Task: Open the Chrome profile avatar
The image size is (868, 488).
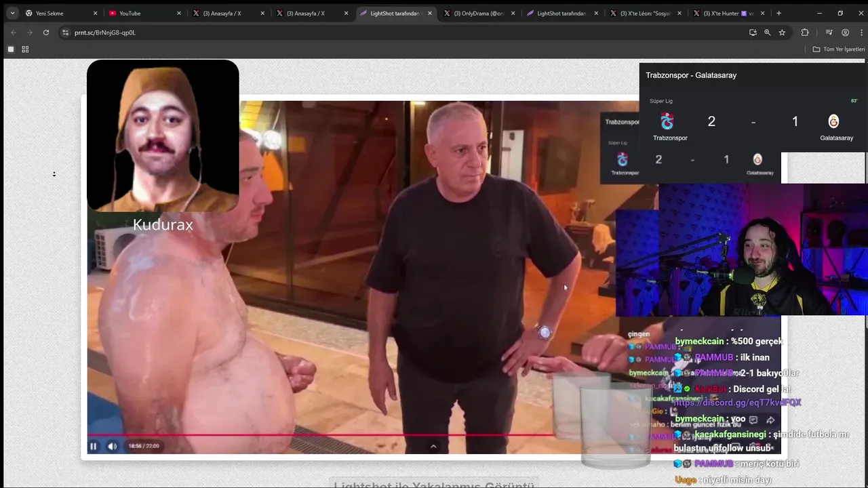Action: [845, 33]
